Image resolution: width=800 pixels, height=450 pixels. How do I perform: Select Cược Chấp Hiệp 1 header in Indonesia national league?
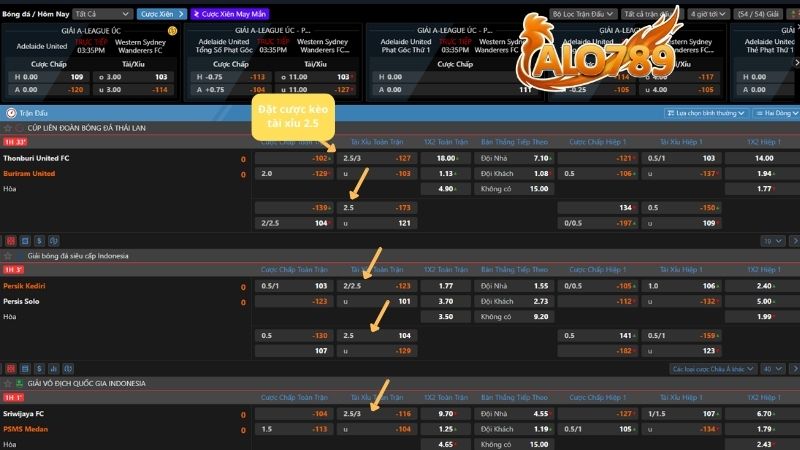pos(597,397)
